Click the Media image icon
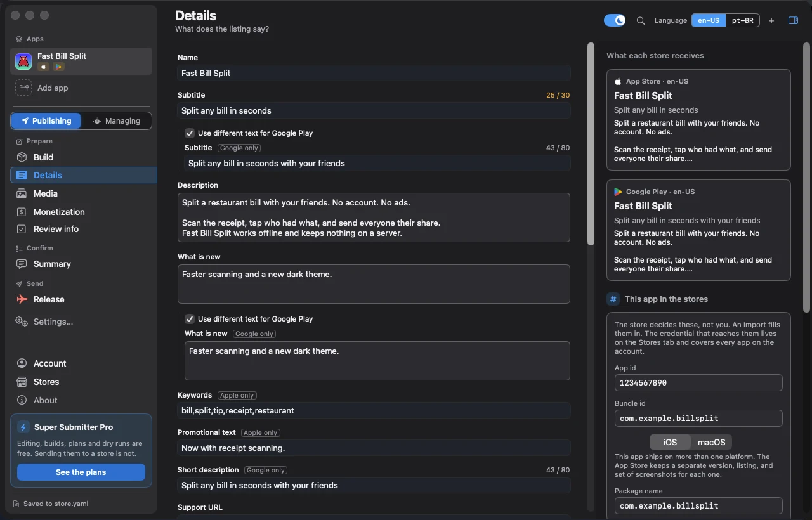 click(x=22, y=193)
